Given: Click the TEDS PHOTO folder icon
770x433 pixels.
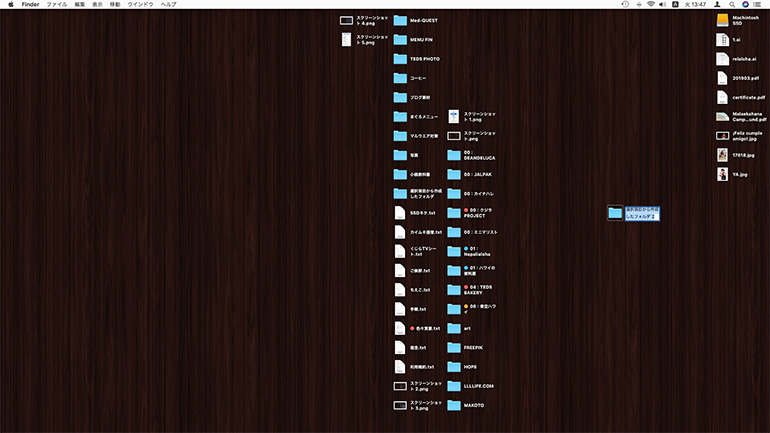Looking at the screenshot, I should click(x=401, y=59).
